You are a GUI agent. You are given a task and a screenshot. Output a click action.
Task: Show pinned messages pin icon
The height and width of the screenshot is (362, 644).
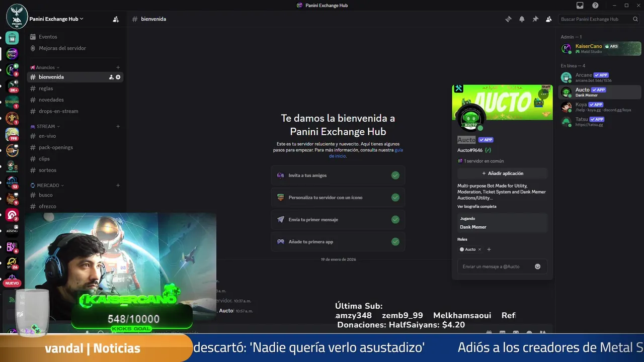[535, 19]
